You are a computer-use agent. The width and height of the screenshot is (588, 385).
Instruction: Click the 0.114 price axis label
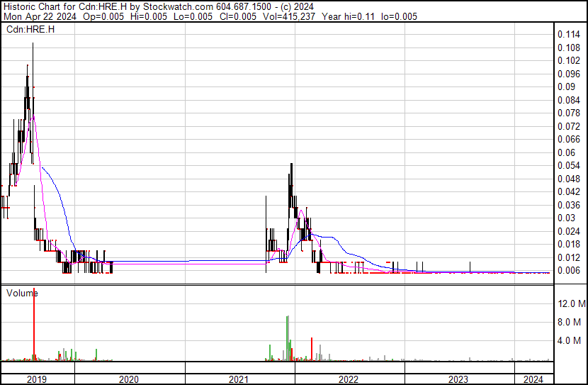568,34
